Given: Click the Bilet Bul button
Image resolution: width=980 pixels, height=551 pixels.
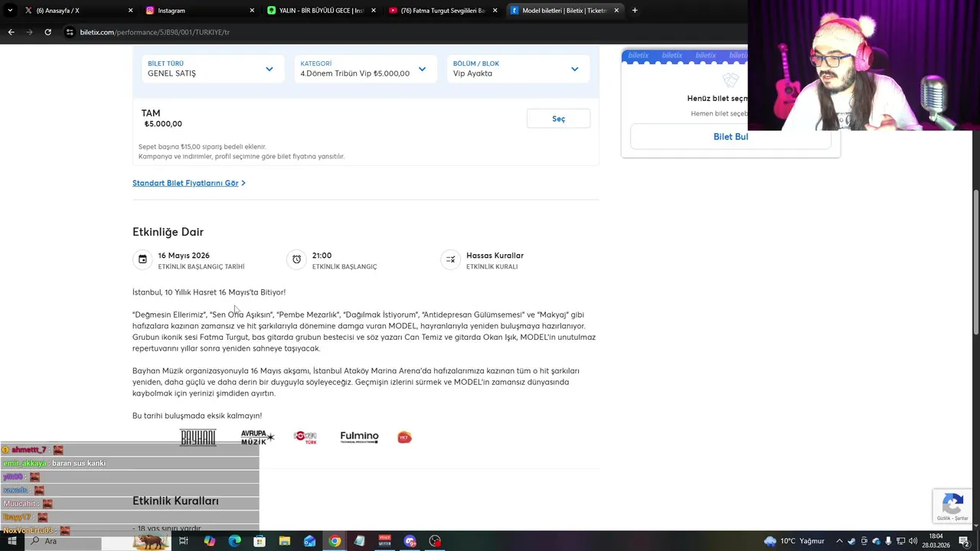Looking at the screenshot, I should (x=730, y=136).
